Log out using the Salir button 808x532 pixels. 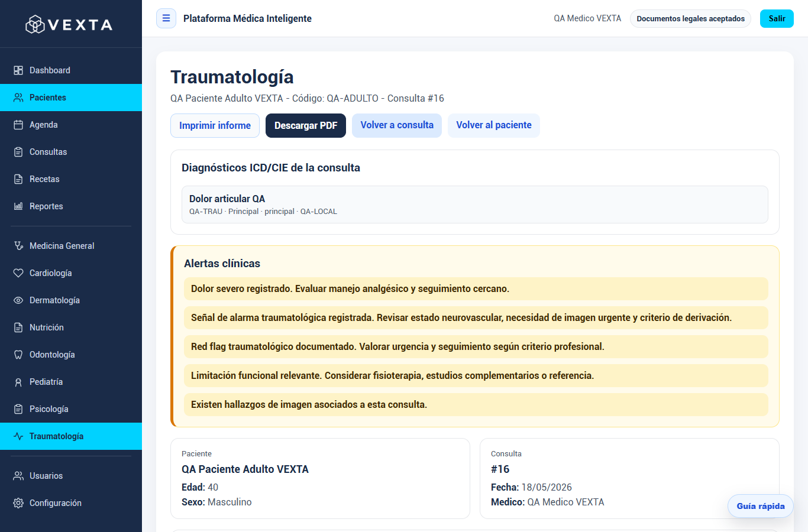pos(777,18)
